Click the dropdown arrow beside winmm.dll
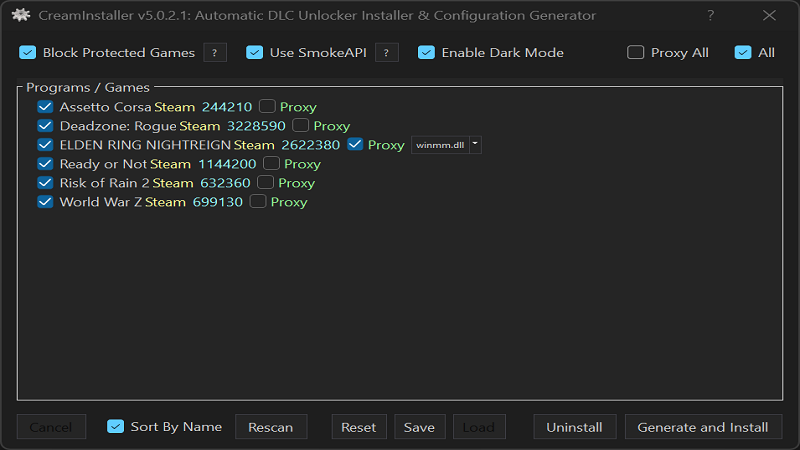 tap(475, 145)
